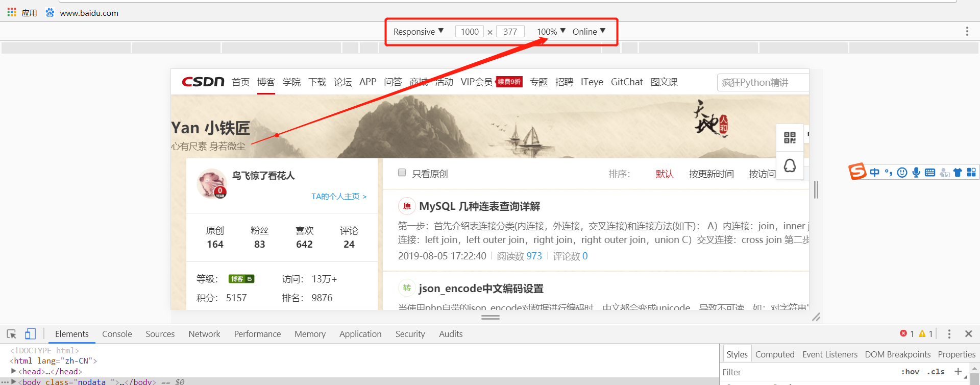The width and height of the screenshot is (980, 385).
Task: Switch to the Memory tab
Action: 310,334
